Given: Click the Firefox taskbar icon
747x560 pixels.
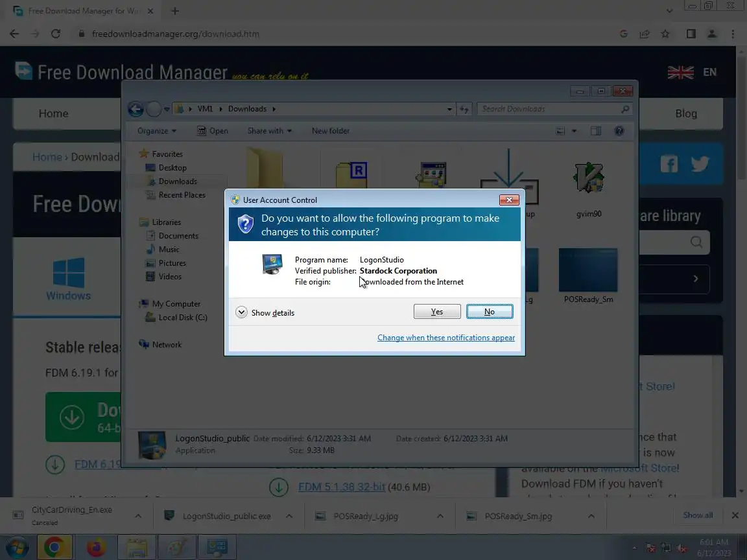Looking at the screenshot, I should [x=96, y=548].
